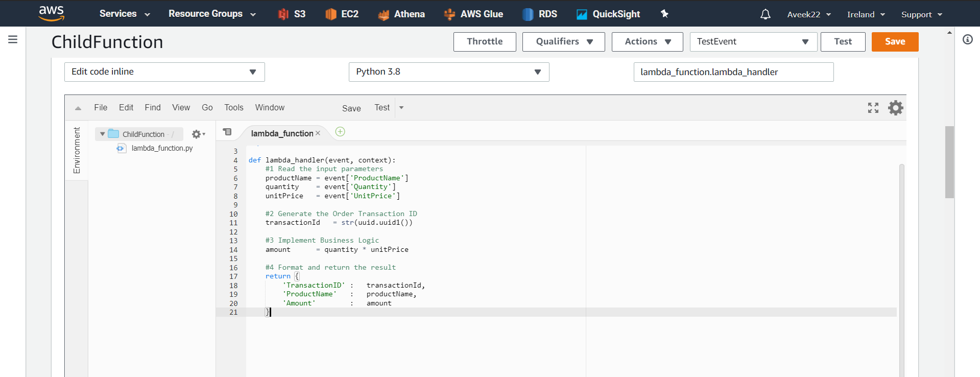980x377 pixels.
Task: Add a new tab with the plus icon
Action: [x=340, y=132]
